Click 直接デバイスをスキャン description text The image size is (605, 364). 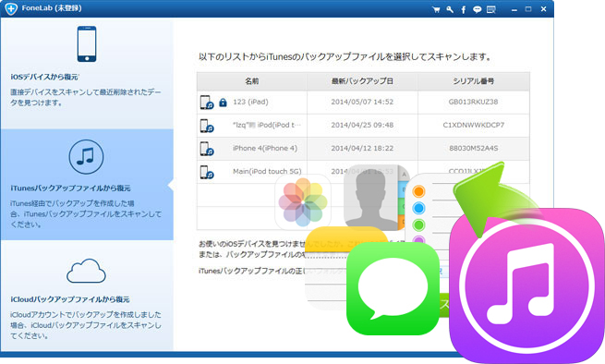point(86,97)
